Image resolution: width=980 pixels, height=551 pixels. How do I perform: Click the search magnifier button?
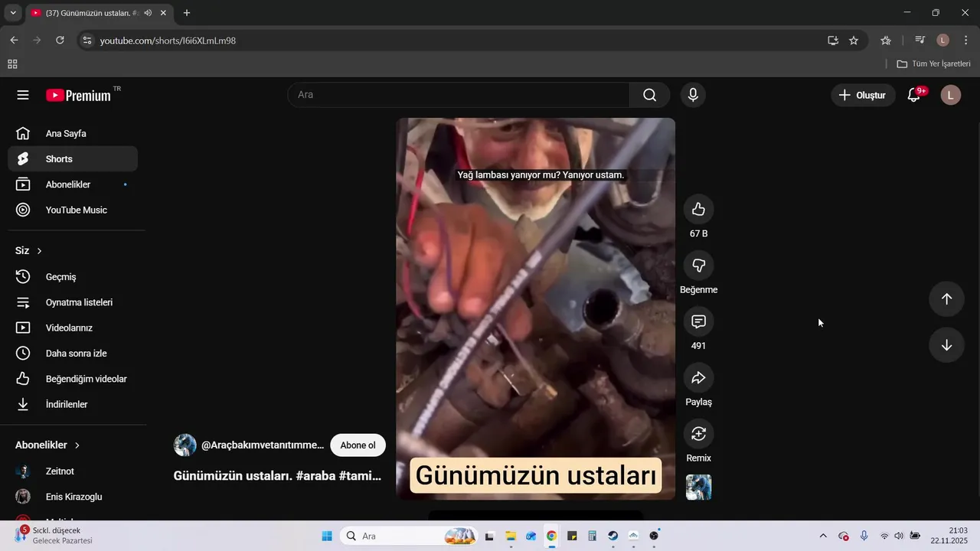[x=649, y=95]
